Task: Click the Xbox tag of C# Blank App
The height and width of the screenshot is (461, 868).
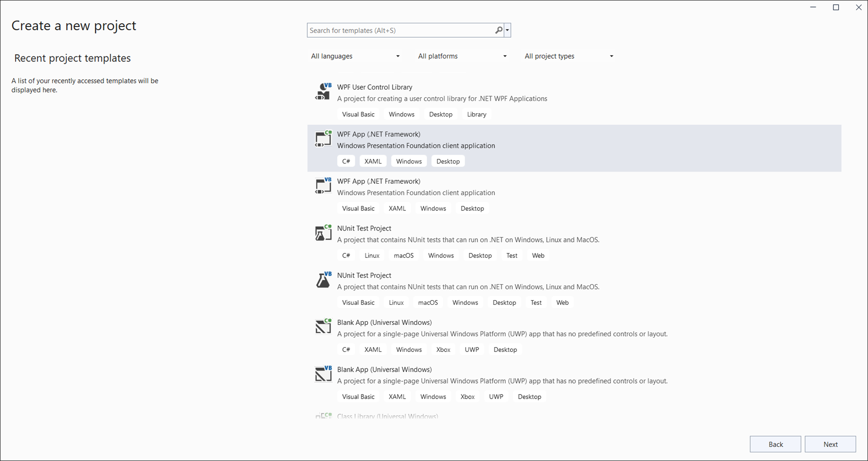Action: [443, 350]
